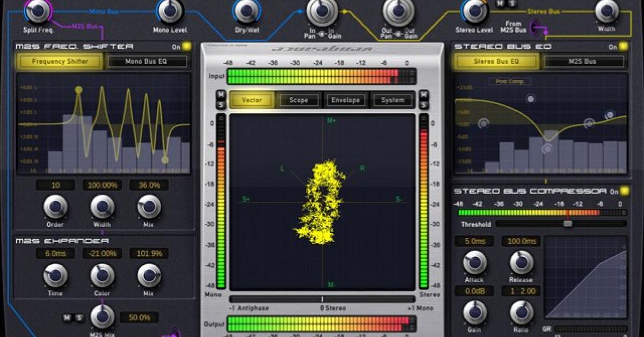Click the compressor Attack knob
The image size is (644, 337).
(474, 262)
